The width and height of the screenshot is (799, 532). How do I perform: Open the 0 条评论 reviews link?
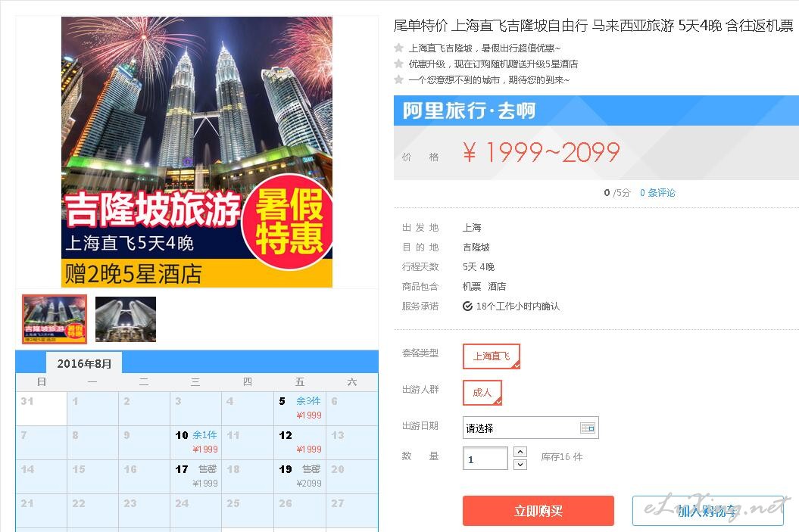coord(657,193)
